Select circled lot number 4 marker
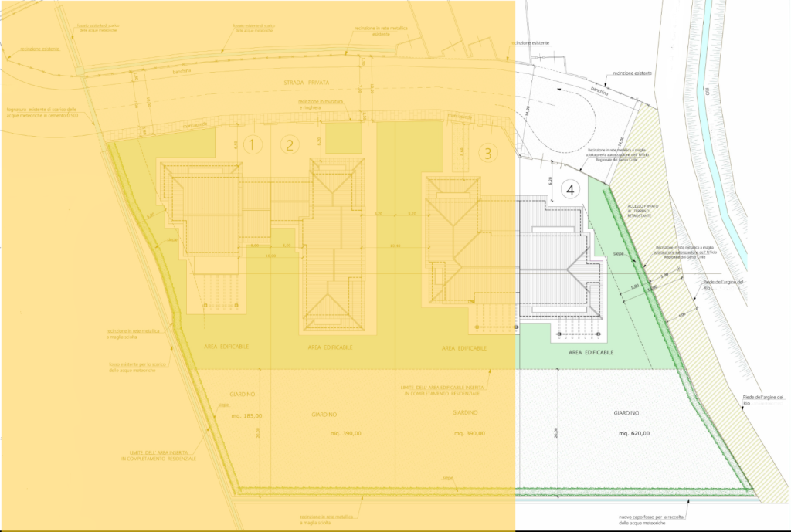Screen dimensions: 791x532 click(x=571, y=189)
